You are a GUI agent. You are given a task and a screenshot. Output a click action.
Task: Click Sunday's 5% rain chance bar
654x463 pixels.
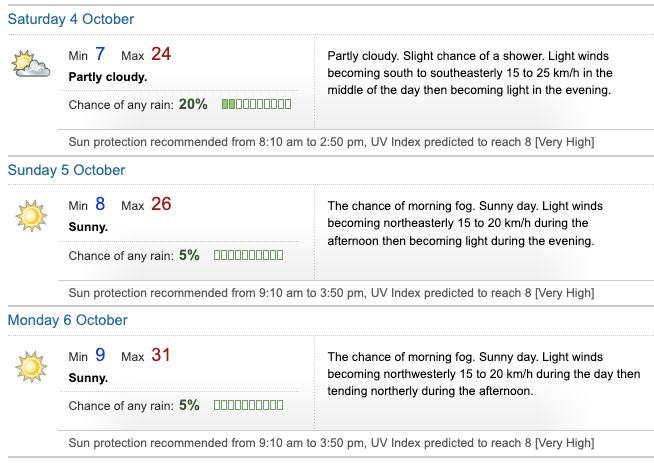tap(248, 255)
